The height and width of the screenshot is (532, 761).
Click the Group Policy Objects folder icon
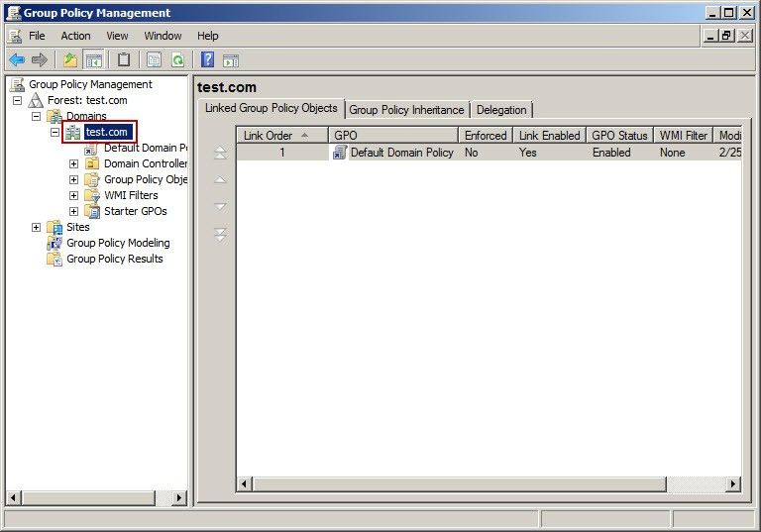click(x=92, y=179)
